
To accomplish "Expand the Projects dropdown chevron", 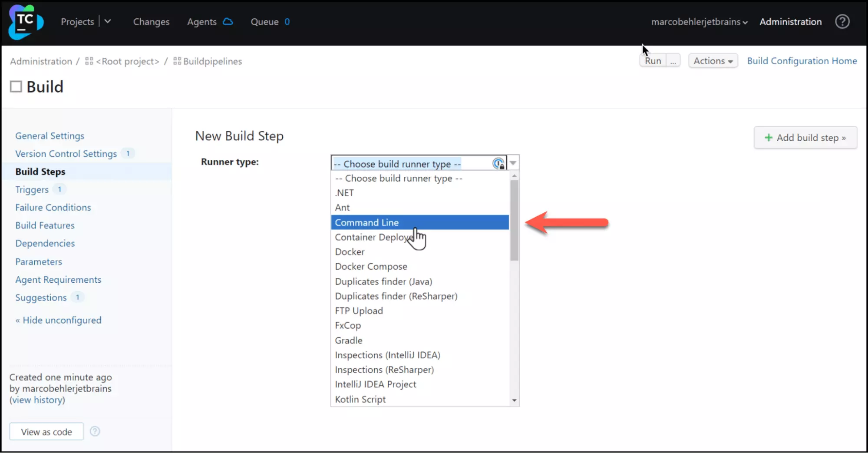I will (108, 22).
